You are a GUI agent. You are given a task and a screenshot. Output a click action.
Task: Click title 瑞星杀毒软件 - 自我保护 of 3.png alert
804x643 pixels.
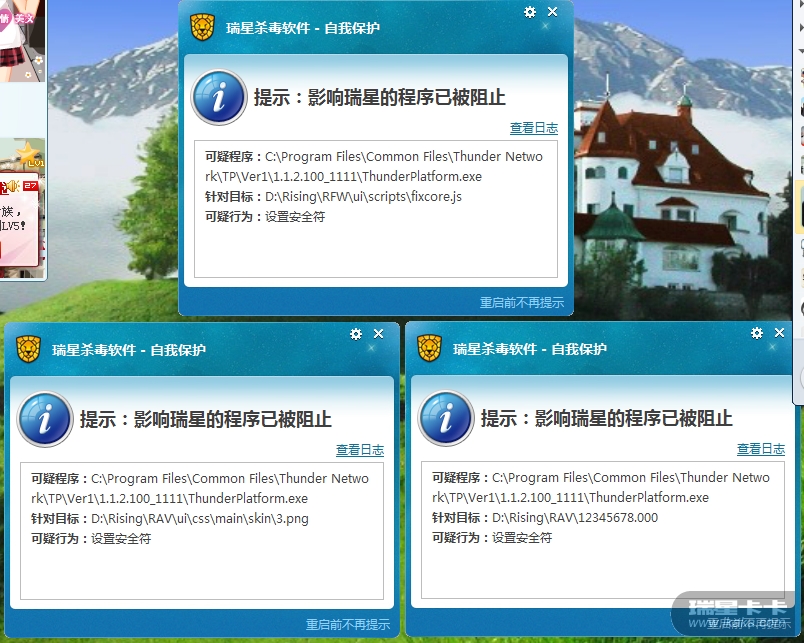pyautogui.click(x=129, y=350)
